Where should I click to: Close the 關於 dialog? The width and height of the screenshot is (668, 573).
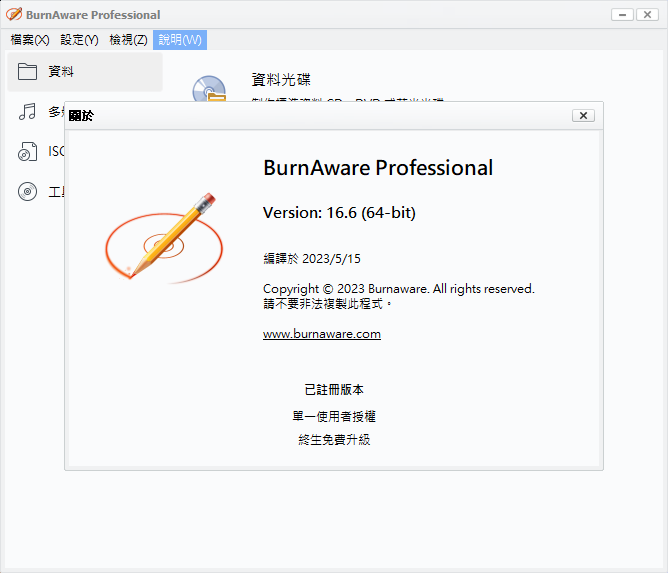[583, 115]
